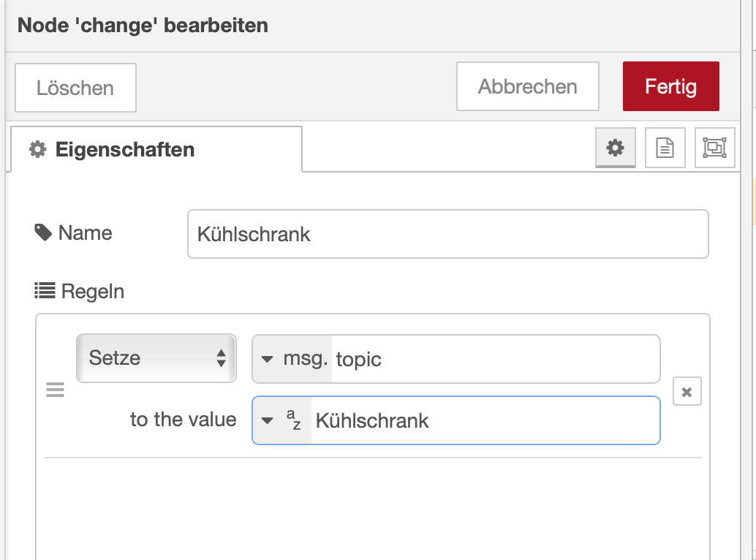Click the empty area of rules list
The width and height of the screenshot is (756, 560).
372,508
